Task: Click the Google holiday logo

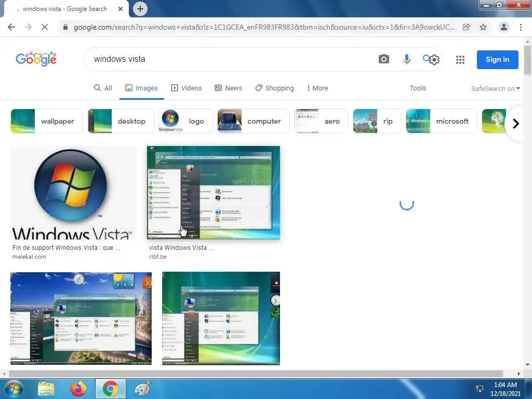Action: point(36,59)
